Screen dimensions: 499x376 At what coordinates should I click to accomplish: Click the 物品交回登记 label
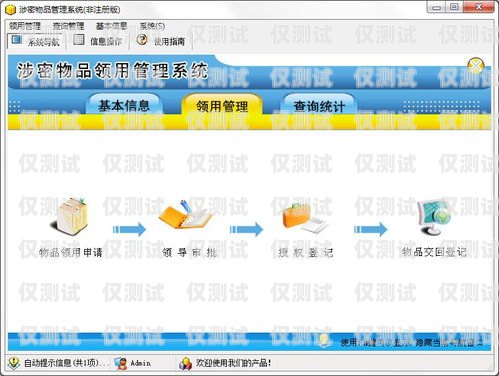434,252
